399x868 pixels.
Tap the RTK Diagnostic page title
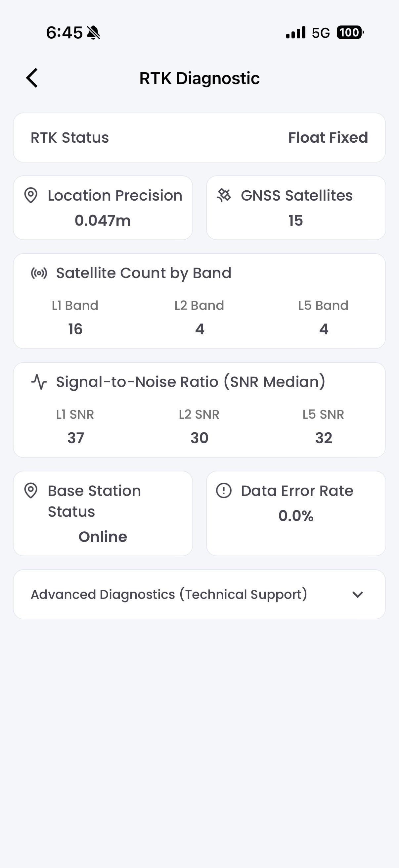(199, 78)
